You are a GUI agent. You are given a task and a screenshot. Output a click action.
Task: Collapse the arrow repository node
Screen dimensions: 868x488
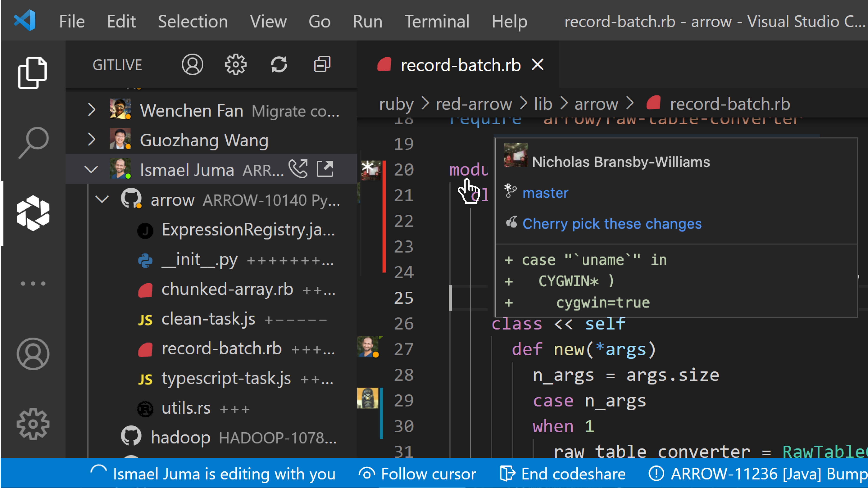pyautogui.click(x=102, y=199)
